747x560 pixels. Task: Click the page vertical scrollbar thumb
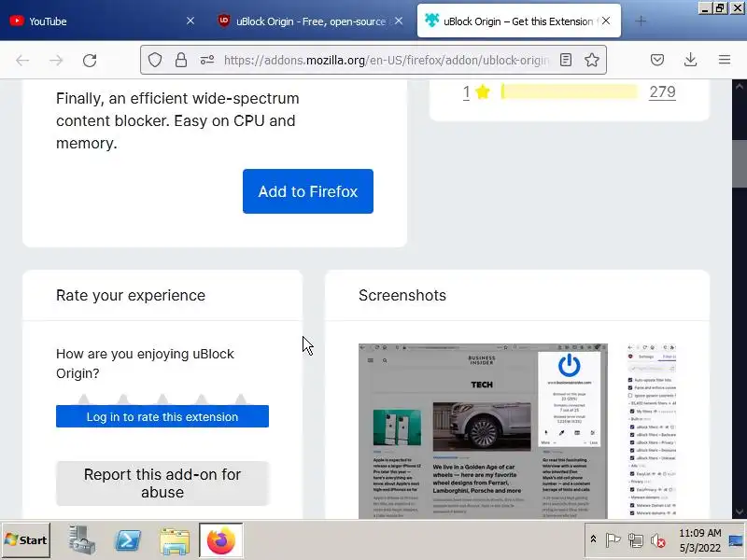(740, 164)
